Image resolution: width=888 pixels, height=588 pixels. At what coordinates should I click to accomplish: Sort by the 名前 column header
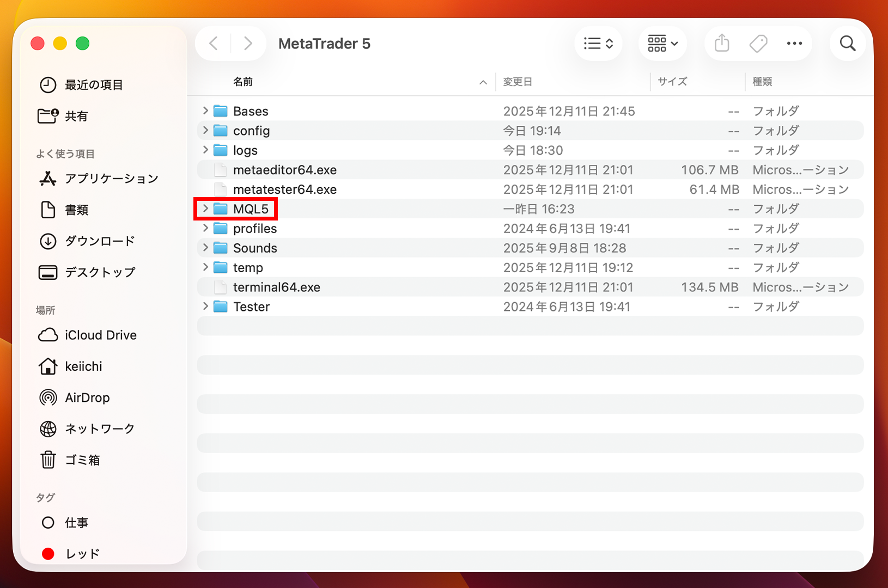click(243, 82)
